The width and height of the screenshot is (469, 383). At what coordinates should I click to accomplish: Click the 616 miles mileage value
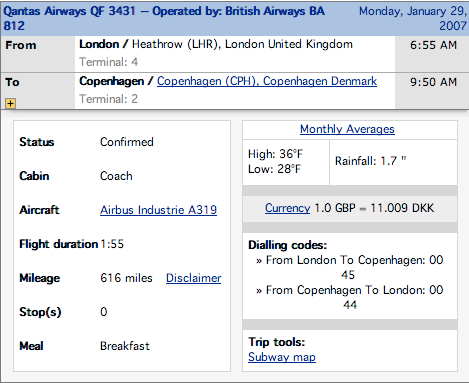coord(126,278)
